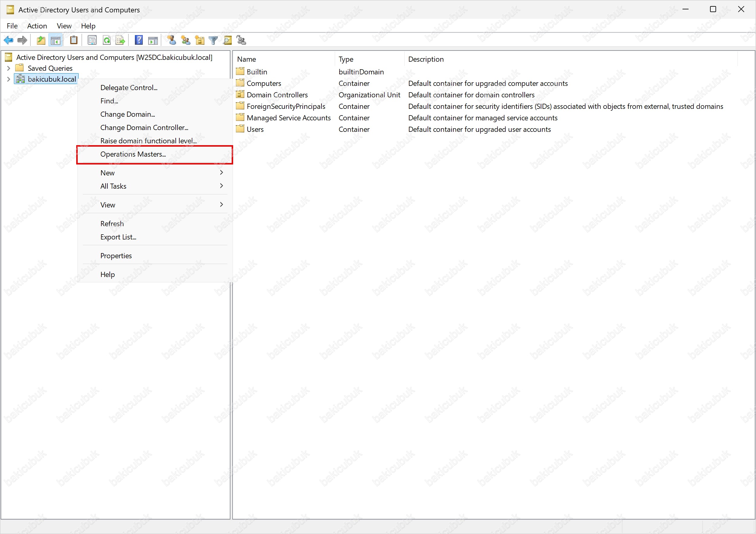756x534 pixels.
Task: Toggle the Show/Hide Console Tree icon
Action: click(55, 41)
